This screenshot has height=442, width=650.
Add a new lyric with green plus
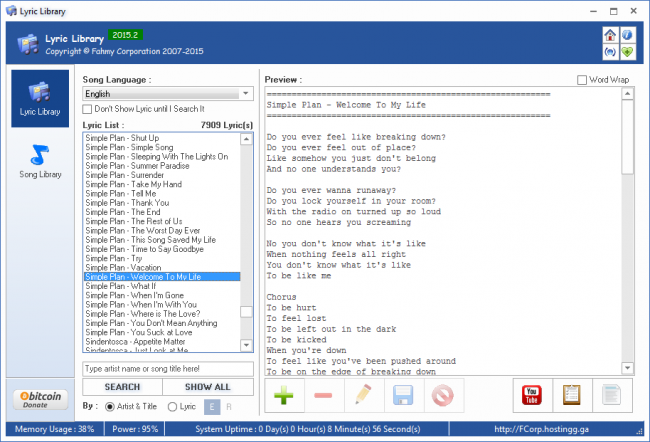click(x=284, y=396)
